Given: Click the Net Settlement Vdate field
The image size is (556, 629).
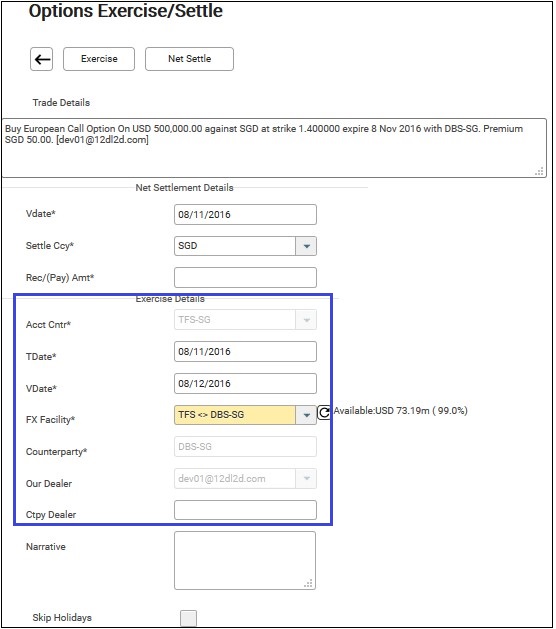Looking at the screenshot, I should (x=246, y=215).
